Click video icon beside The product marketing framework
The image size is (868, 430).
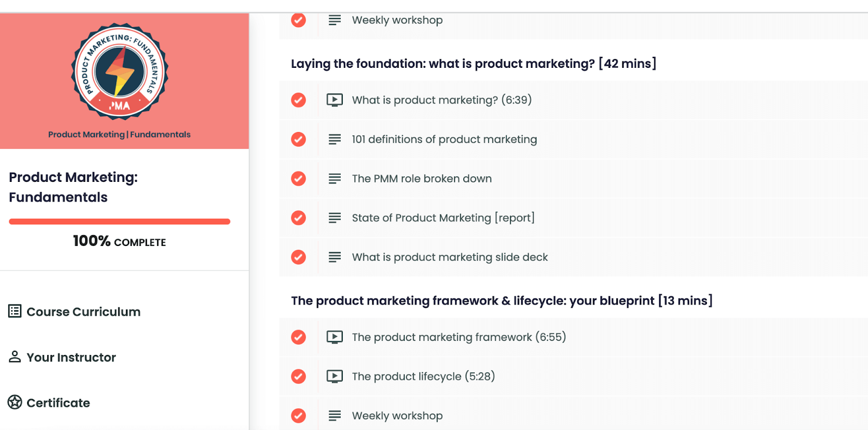335,337
